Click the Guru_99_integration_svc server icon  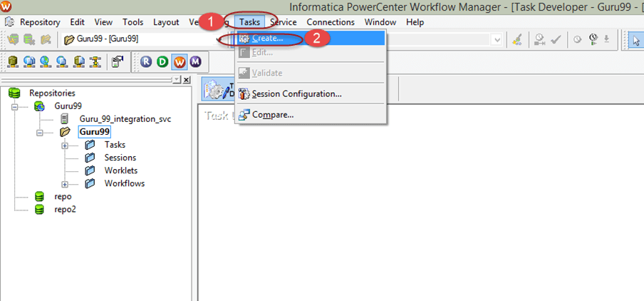(65, 118)
